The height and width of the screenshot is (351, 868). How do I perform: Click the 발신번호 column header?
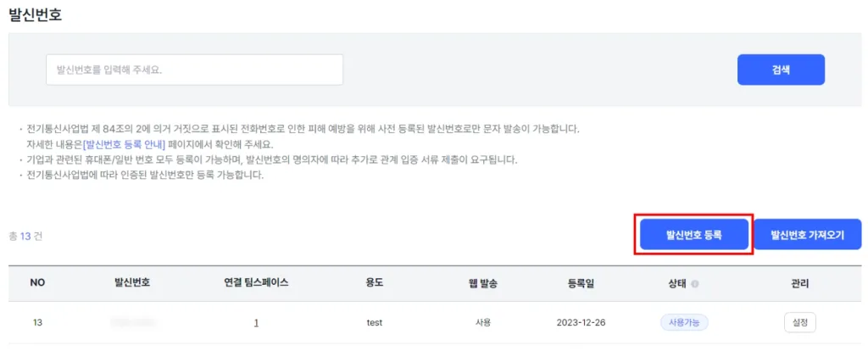[x=131, y=283]
